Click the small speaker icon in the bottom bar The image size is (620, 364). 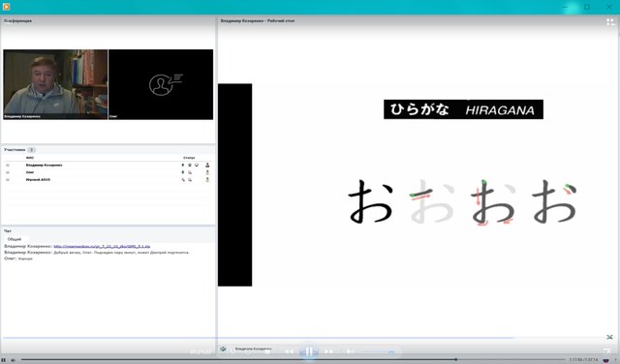coord(13,360)
